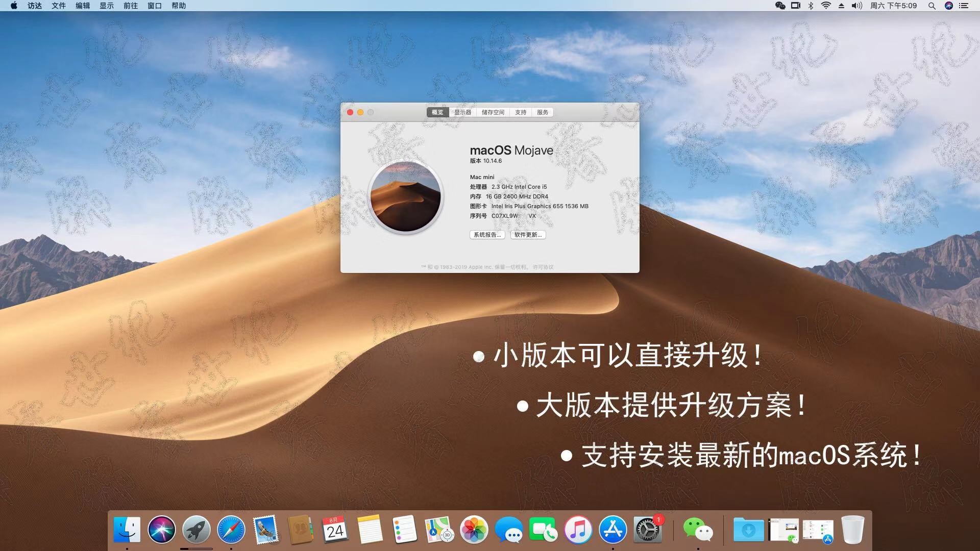Open Reminders list icon in Dock
Screen dimensions: 980x551
[x=405, y=530]
